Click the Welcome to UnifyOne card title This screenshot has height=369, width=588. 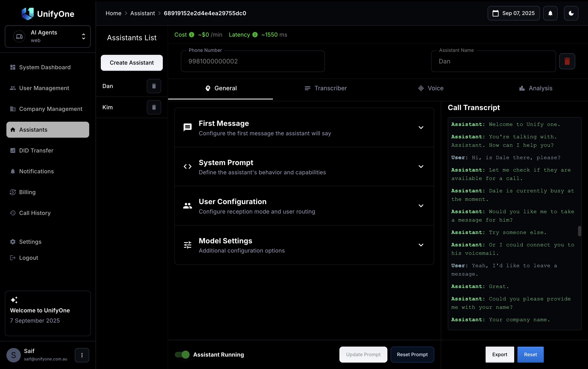[x=40, y=310]
